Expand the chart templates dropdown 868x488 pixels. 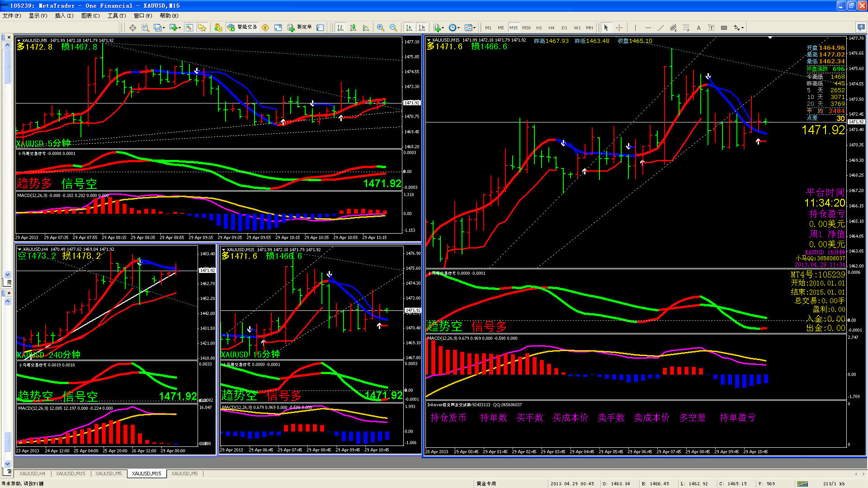(x=474, y=28)
